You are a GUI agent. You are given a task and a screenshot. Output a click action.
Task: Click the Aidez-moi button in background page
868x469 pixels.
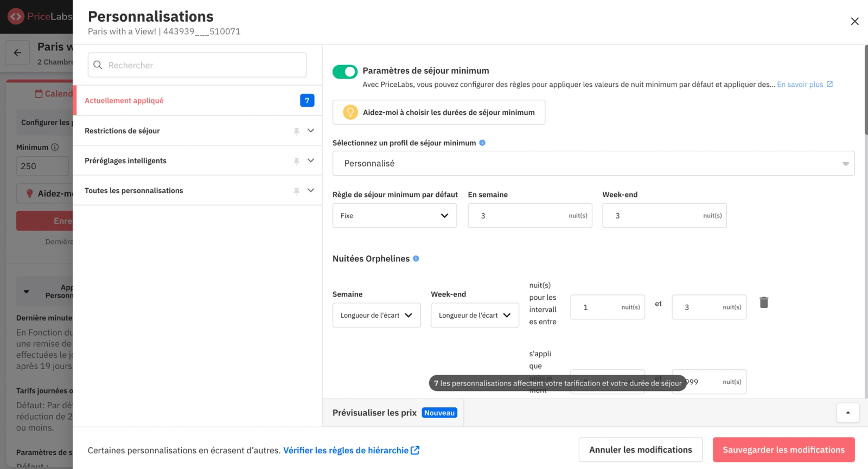[x=44, y=194]
